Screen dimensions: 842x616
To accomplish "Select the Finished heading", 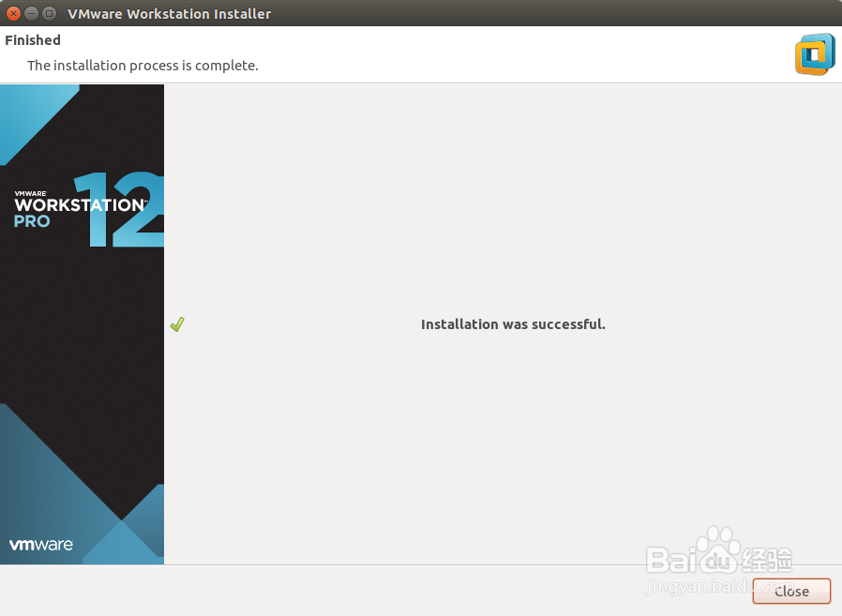I will click(x=33, y=39).
